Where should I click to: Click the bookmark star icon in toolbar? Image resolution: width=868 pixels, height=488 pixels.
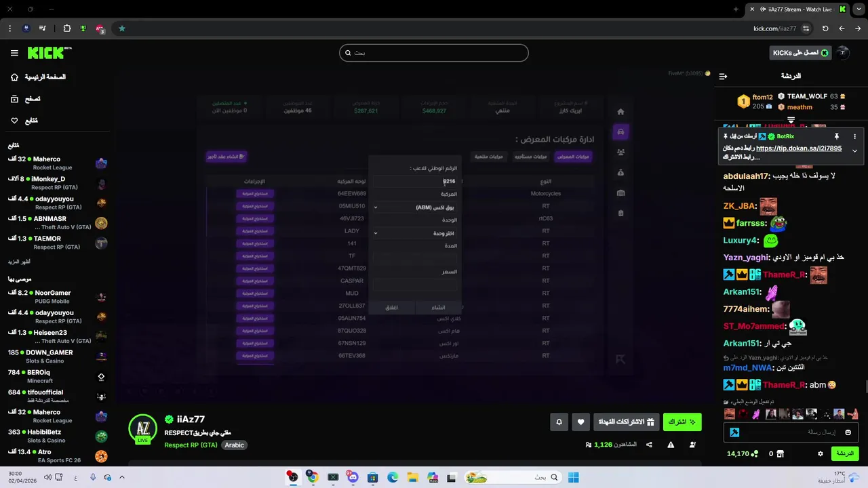tap(122, 28)
